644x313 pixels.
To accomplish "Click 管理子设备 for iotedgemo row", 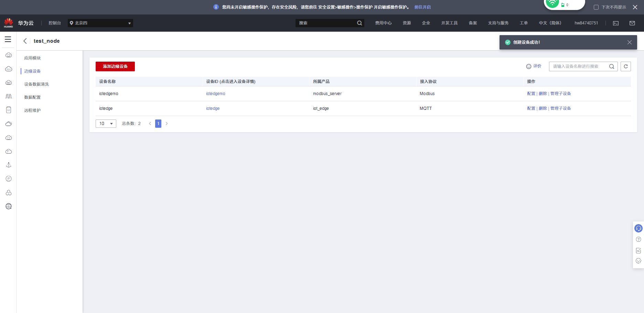I will (x=561, y=94).
